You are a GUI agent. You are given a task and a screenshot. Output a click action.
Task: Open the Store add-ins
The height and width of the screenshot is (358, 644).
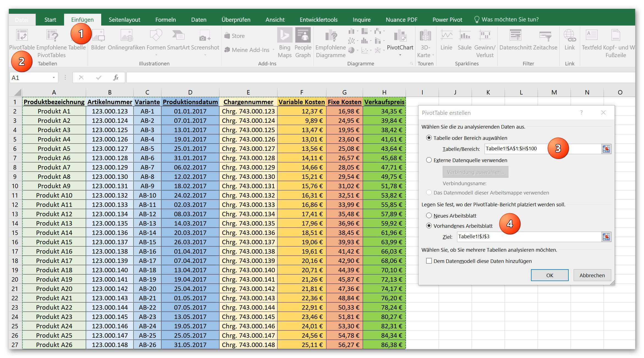235,36
